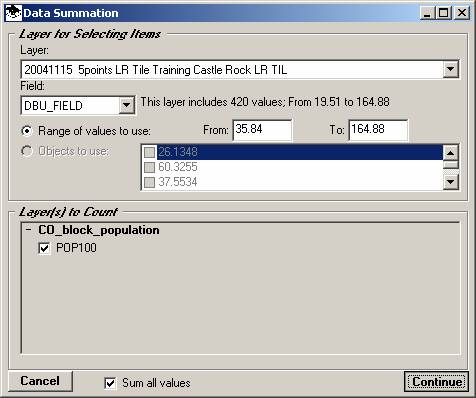Open the DBU_FIELD field dropdown

click(x=126, y=105)
